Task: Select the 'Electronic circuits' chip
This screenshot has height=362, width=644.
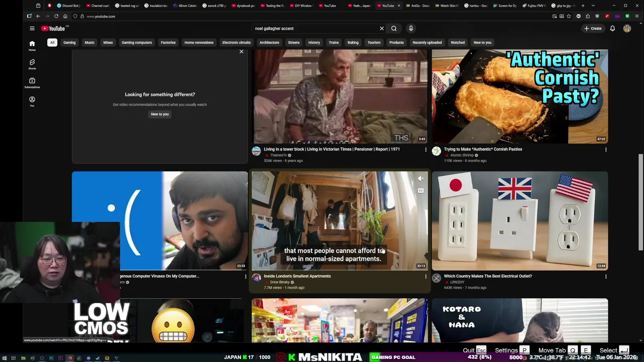Action: tap(236, 42)
